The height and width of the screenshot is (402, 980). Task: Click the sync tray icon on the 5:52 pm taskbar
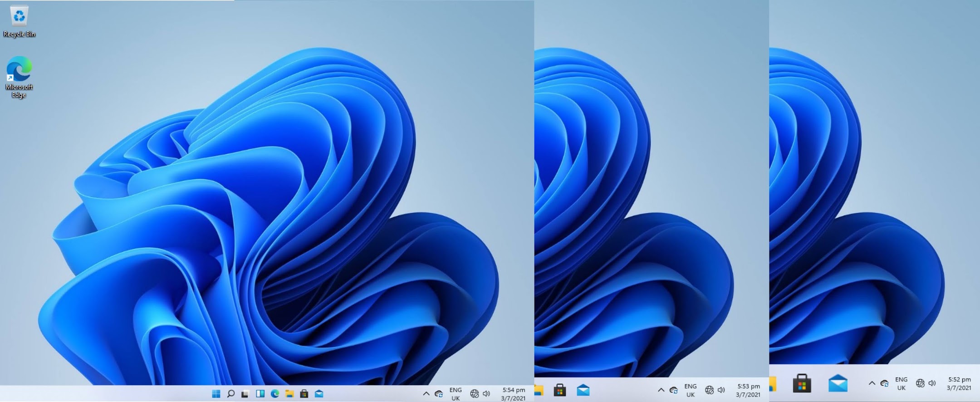point(885,383)
